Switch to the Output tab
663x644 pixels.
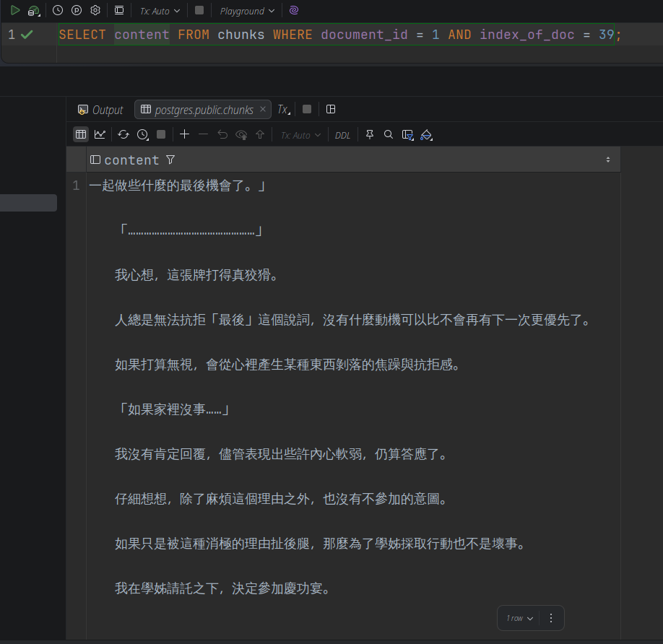(x=100, y=110)
